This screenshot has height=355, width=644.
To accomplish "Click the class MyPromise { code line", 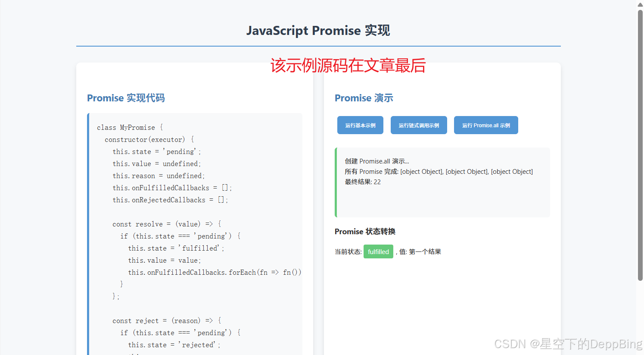I will tap(130, 128).
